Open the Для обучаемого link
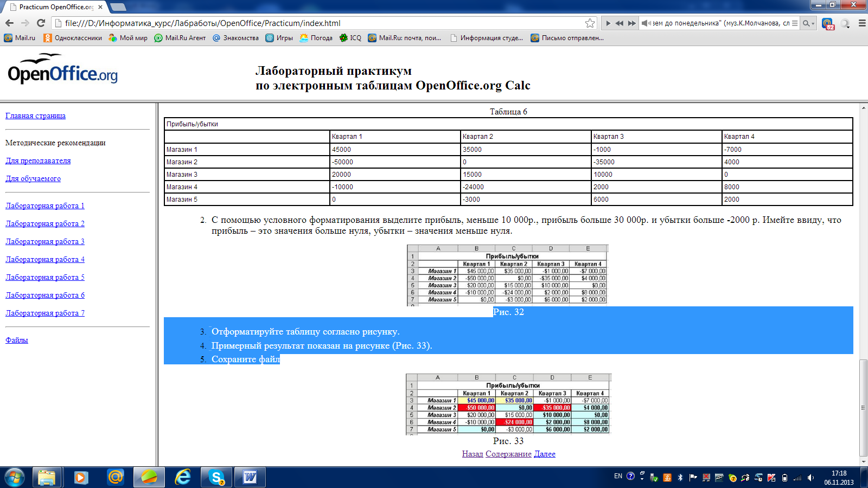868x488 pixels. (33, 178)
